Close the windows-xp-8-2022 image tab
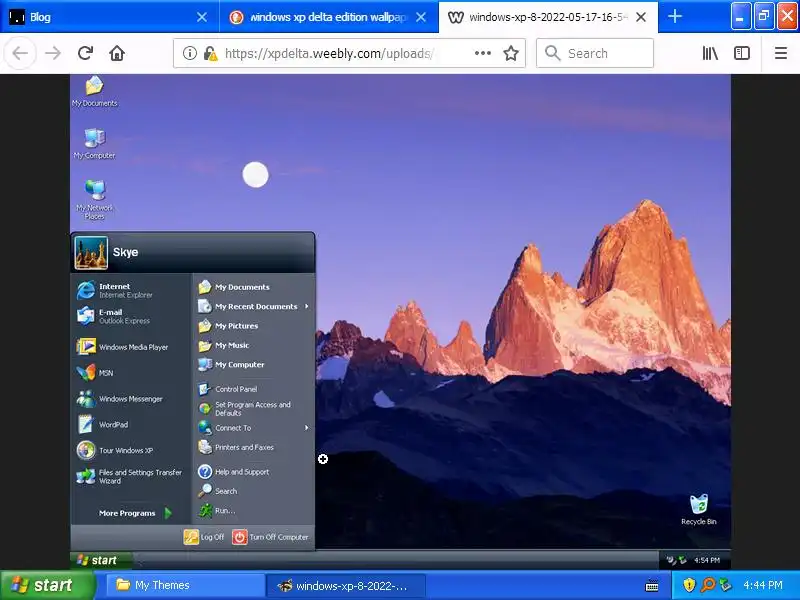Image resolution: width=800 pixels, height=600 pixels. [x=641, y=17]
